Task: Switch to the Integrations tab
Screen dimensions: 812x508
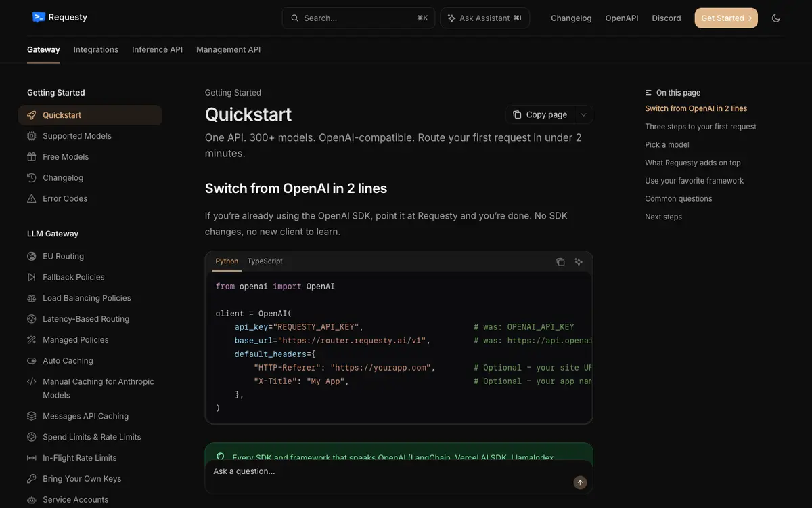Action: 96,50
